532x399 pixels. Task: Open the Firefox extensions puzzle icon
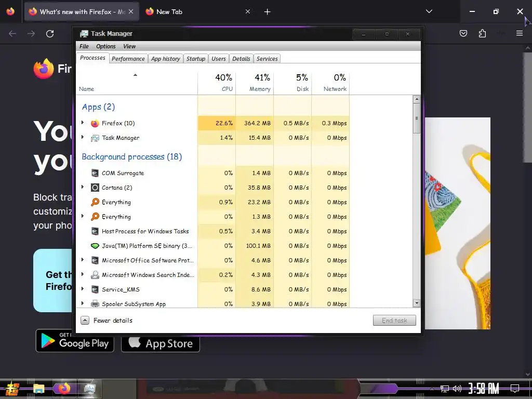[x=482, y=33]
